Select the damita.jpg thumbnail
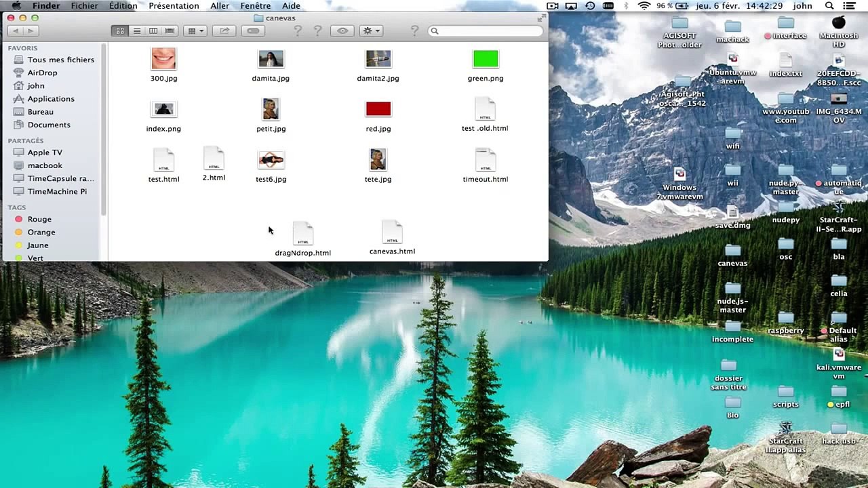Viewport: 868px width, 488px height. tap(271, 59)
